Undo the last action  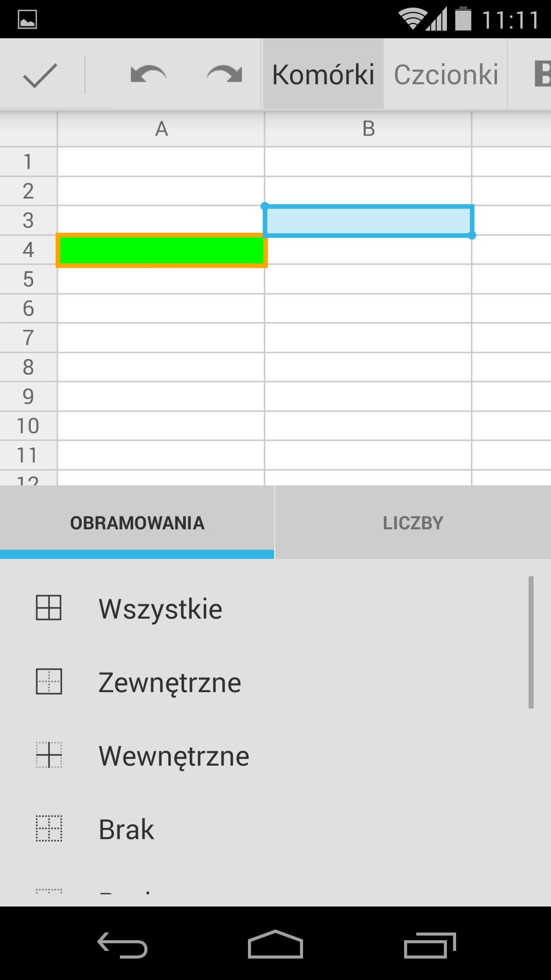click(x=148, y=75)
